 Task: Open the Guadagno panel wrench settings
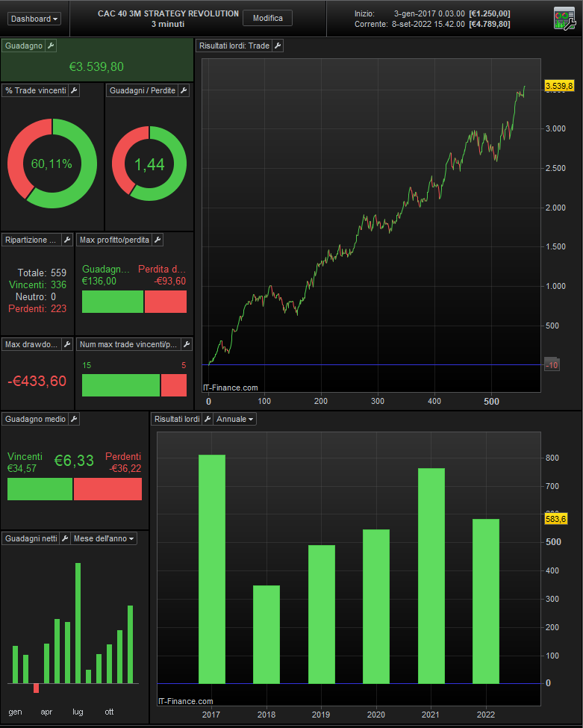click(x=51, y=46)
